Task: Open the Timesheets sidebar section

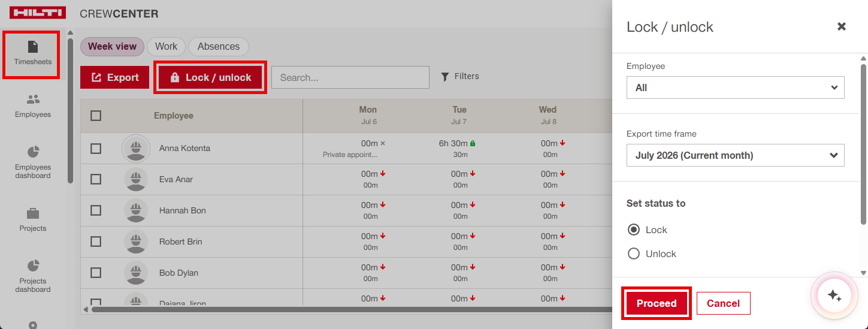Action: point(33,54)
